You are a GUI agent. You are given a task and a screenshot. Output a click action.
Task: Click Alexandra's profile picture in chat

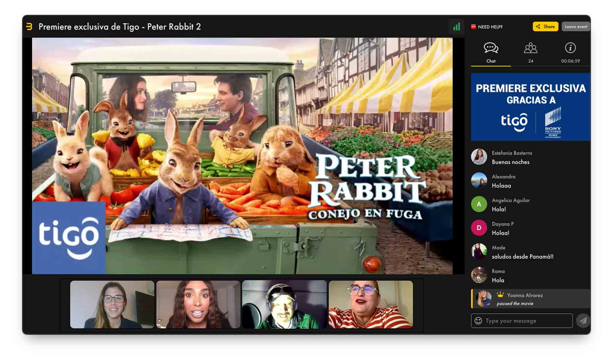479,180
